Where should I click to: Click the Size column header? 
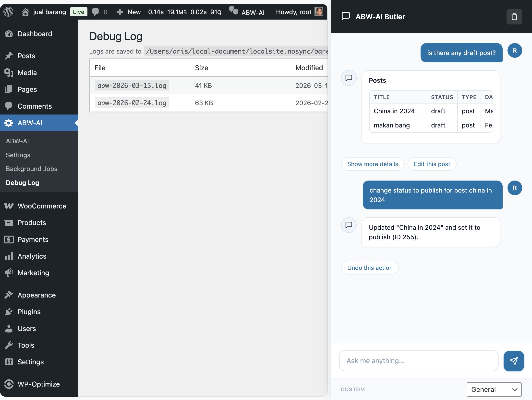tap(202, 68)
